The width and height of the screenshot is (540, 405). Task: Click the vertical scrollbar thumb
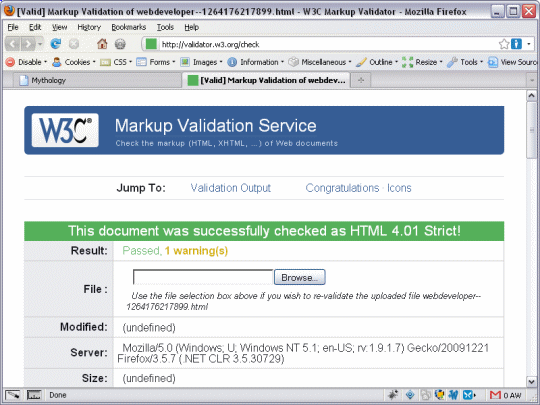coord(531,130)
